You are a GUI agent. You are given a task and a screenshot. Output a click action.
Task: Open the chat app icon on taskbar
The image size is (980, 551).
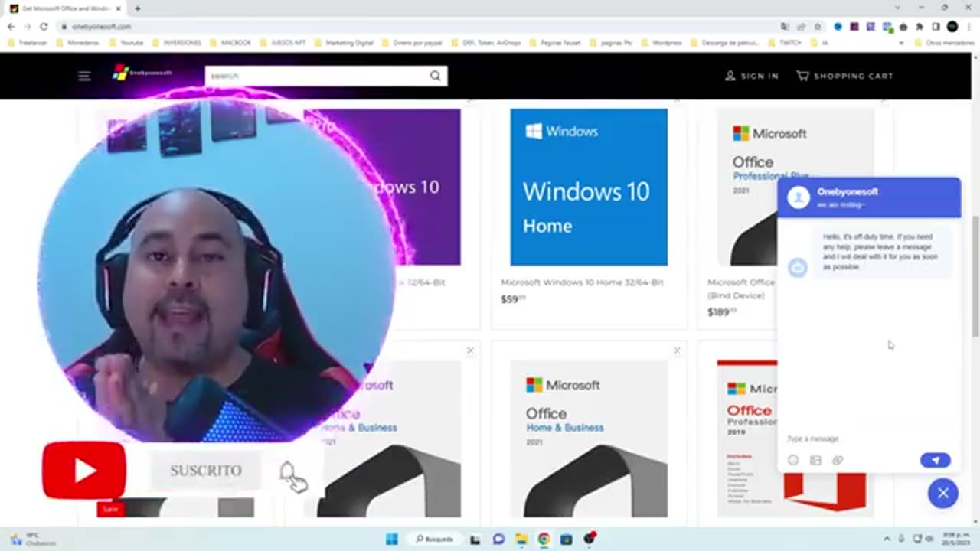(x=498, y=539)
